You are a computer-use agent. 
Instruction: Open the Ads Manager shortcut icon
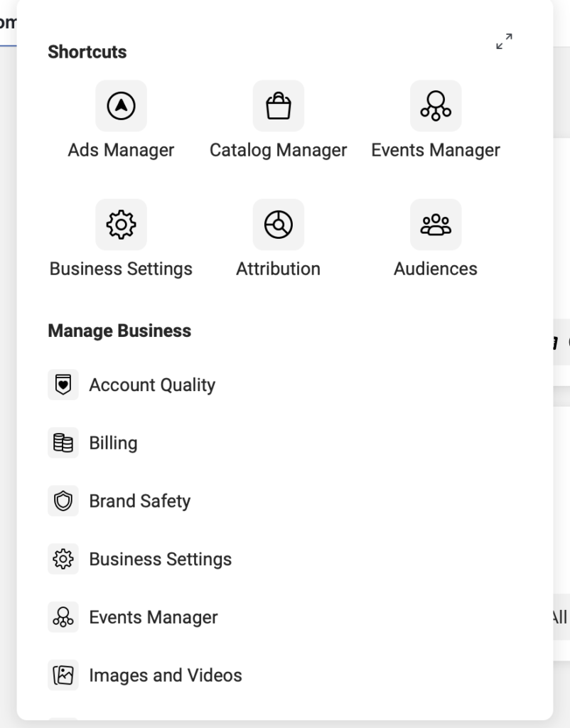(x=121, y=106)
